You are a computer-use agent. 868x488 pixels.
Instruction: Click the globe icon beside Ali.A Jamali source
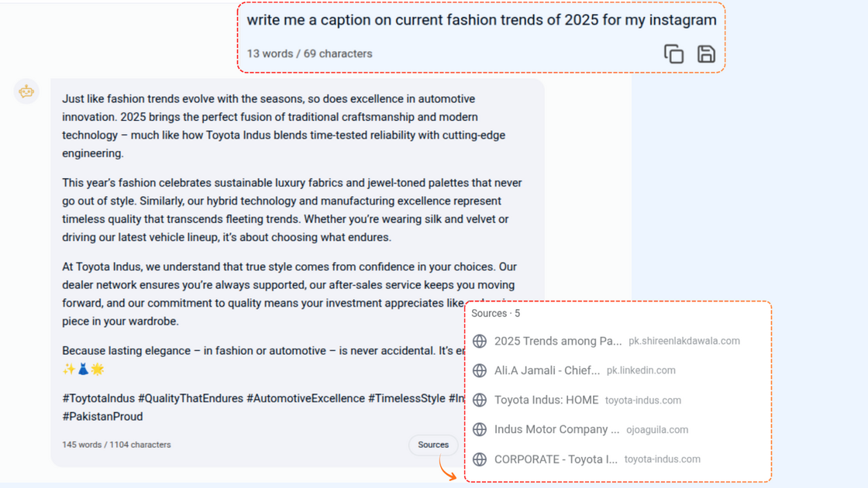(480, 371)
